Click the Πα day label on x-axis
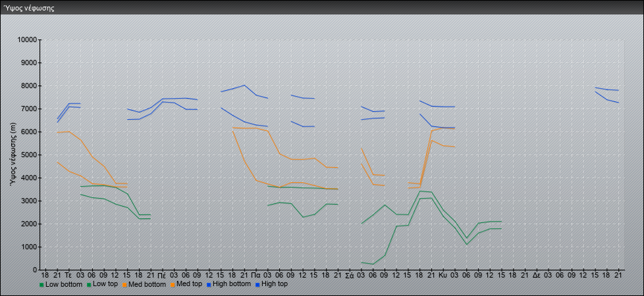 click(255, 275)
